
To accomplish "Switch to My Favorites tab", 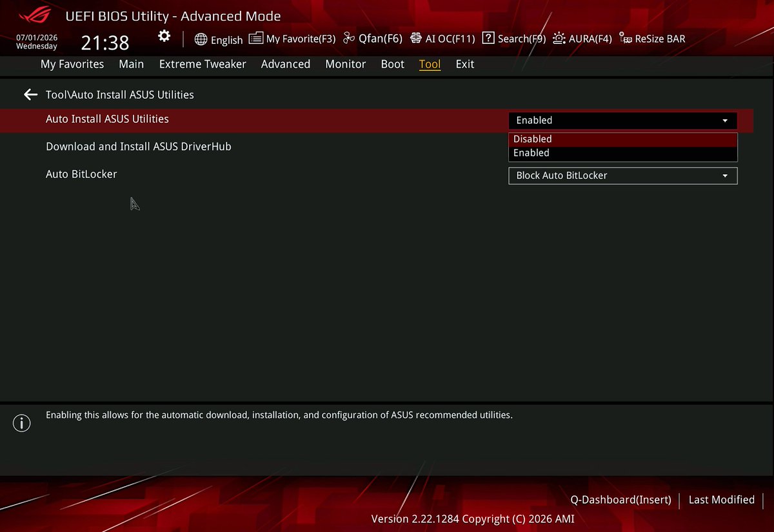I will (72, 64).
